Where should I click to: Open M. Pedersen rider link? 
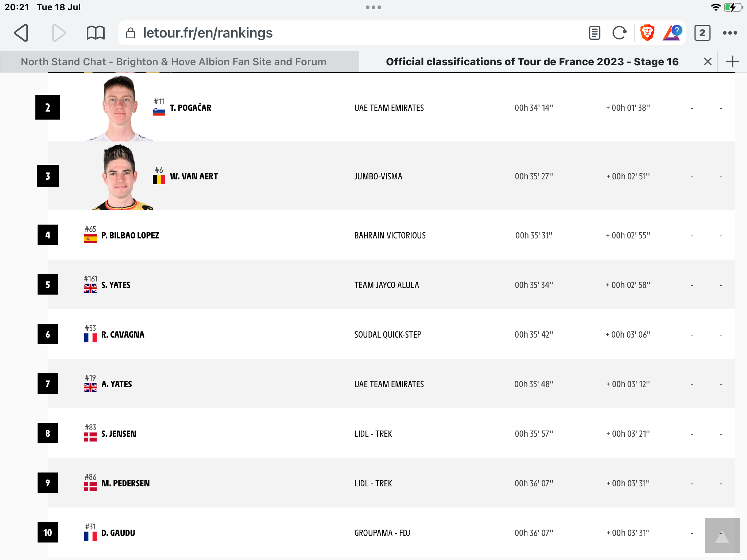[125, 483]
